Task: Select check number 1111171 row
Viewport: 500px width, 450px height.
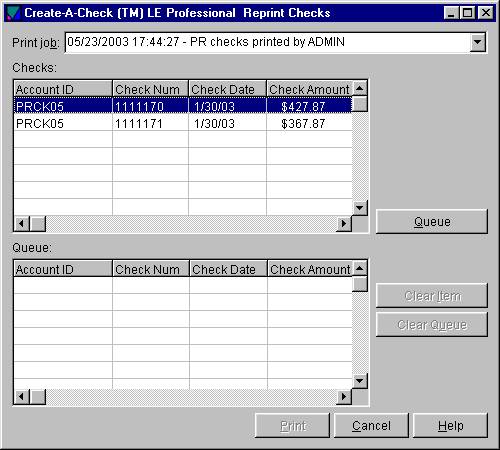Action: pyautogui.click(x=183, y=123)
